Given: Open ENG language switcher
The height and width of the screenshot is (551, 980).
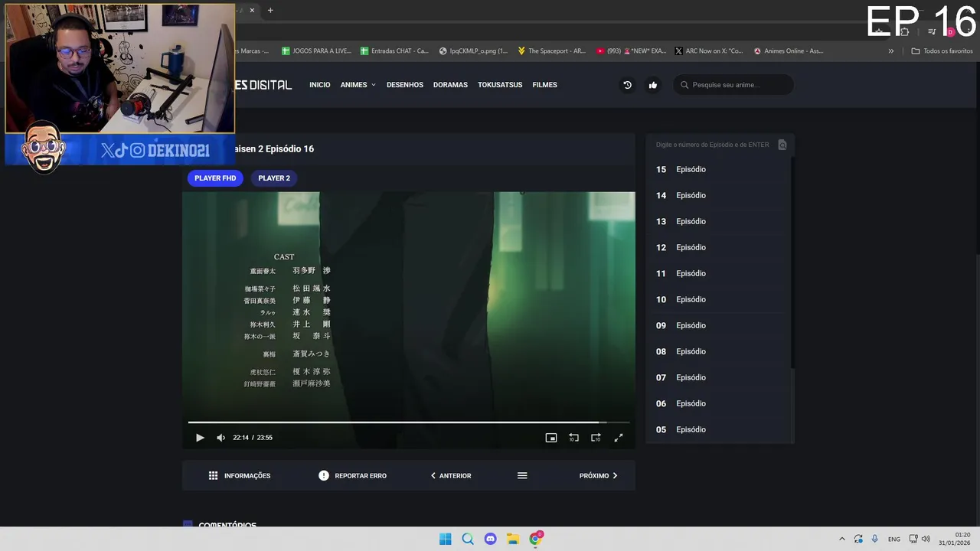Looking at the screenshot, I should (x=894, y=540).
